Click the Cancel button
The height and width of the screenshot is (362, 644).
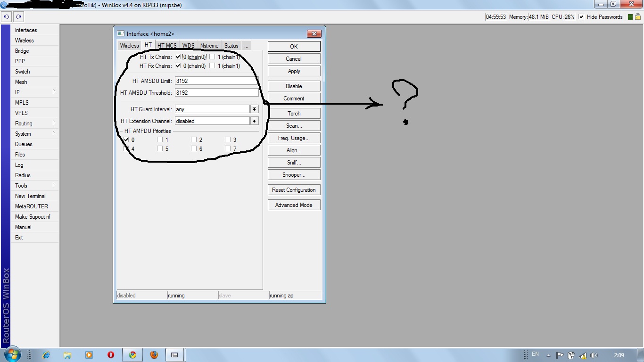(x=294, y=59)
